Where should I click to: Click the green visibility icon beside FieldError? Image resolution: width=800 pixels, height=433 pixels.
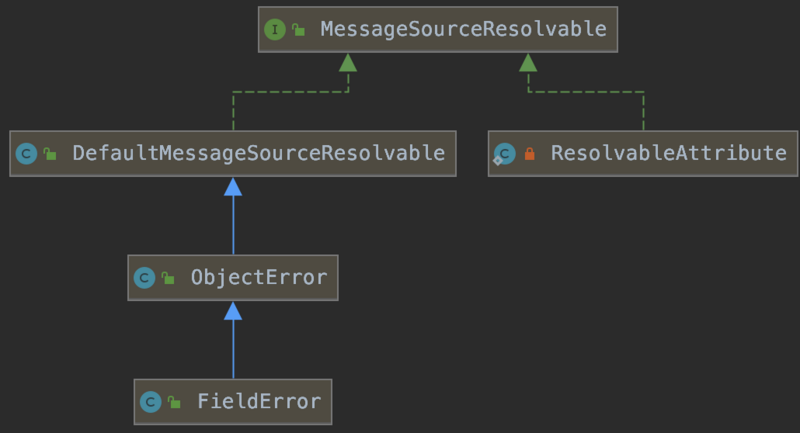[174, 403]
